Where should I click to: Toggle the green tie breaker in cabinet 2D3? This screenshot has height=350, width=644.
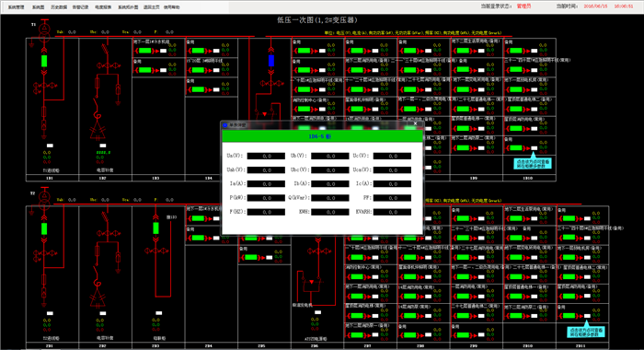[155, 228]
